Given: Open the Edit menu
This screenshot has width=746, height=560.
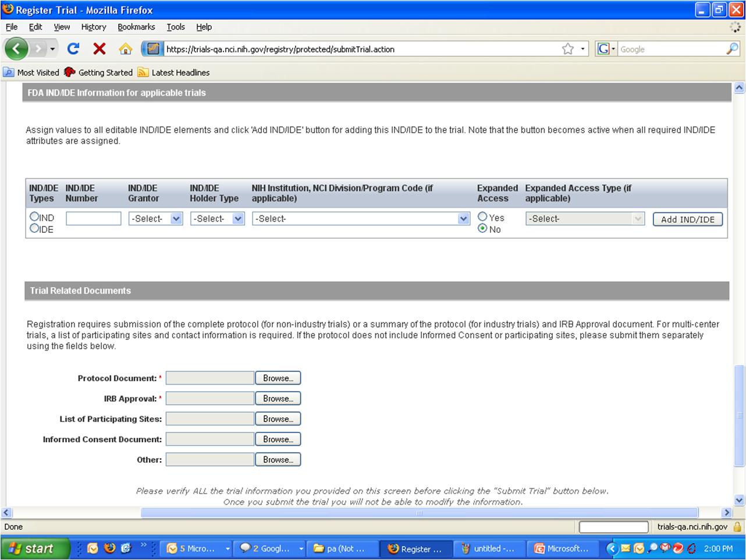Looking at the screenshot, I should tap(35, 27).
